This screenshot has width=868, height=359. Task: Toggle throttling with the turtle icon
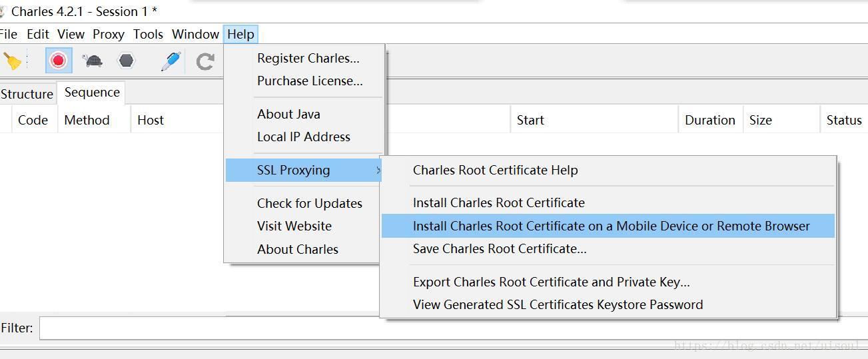(93, 61)
